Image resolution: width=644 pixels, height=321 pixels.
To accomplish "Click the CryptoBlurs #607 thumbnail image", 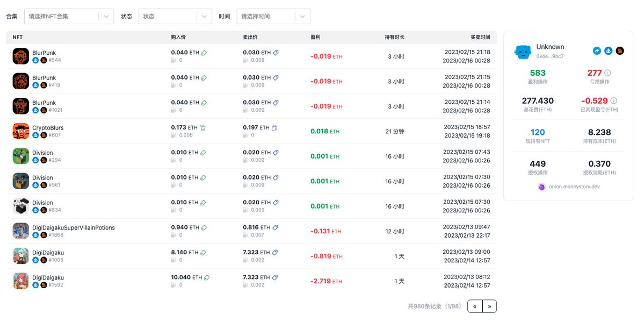I will point(21,131).
